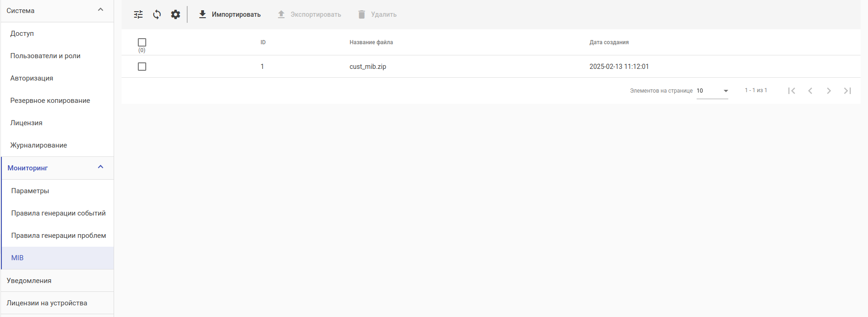This screenshot has width=868, height=317.
Task: Collapse the Мониторинг section
Action: 101,167
